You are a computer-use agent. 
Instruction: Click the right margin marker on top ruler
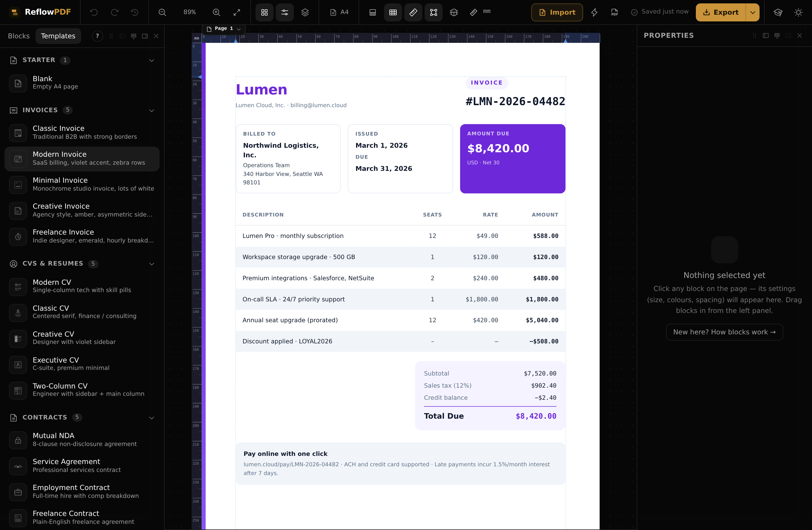click(x=565, y=40)
